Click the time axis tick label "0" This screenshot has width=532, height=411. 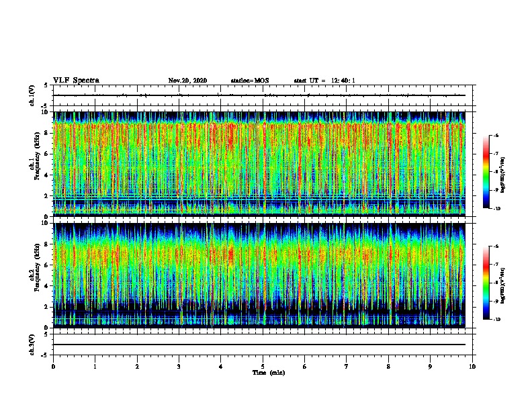53,367
